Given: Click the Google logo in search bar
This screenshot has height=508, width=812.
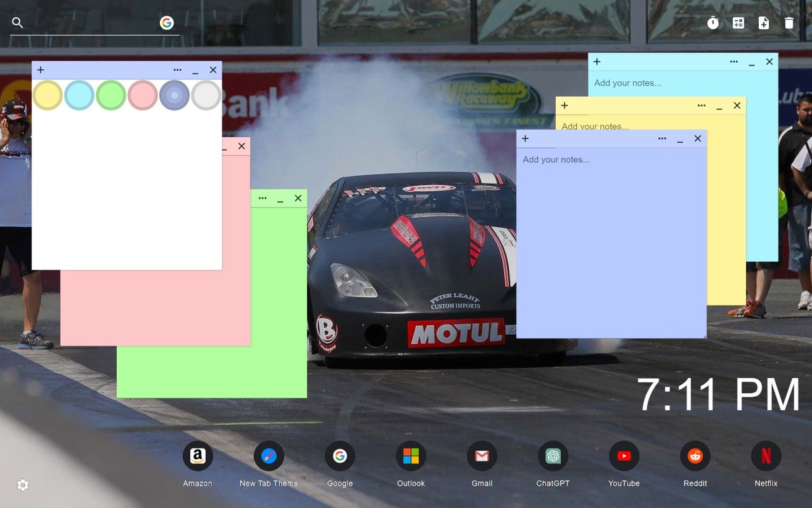Looking at the screenshot, I should point(167,23).
